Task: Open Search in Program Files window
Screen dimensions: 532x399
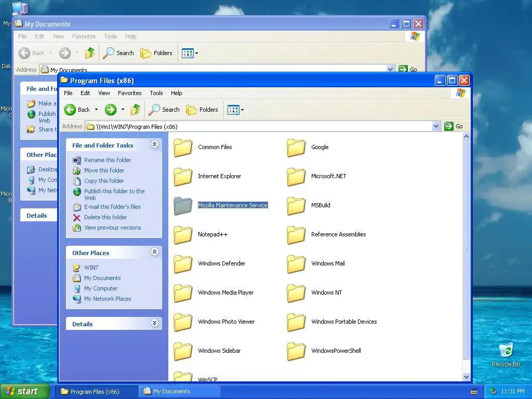Action: (164, 110)
